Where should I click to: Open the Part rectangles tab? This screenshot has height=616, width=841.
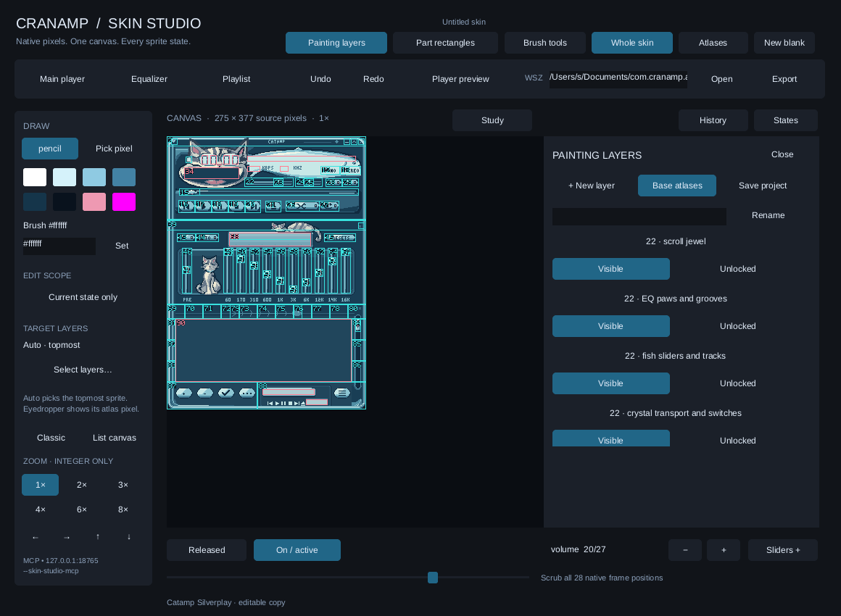(x=445, y=43)
